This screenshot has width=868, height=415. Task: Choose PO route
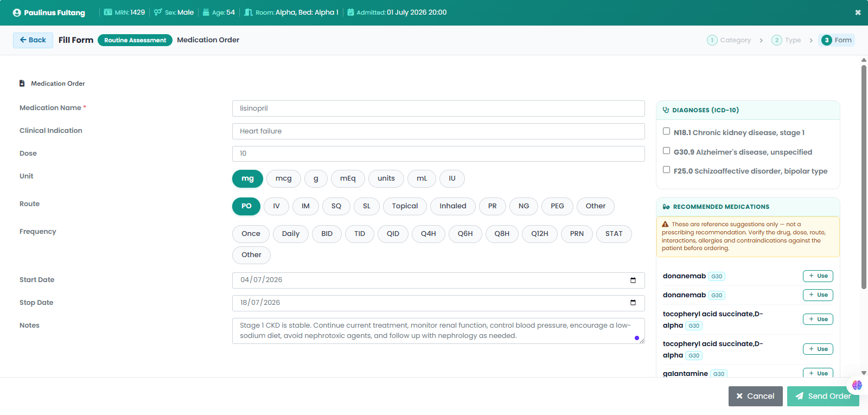(x=246, y=206)
